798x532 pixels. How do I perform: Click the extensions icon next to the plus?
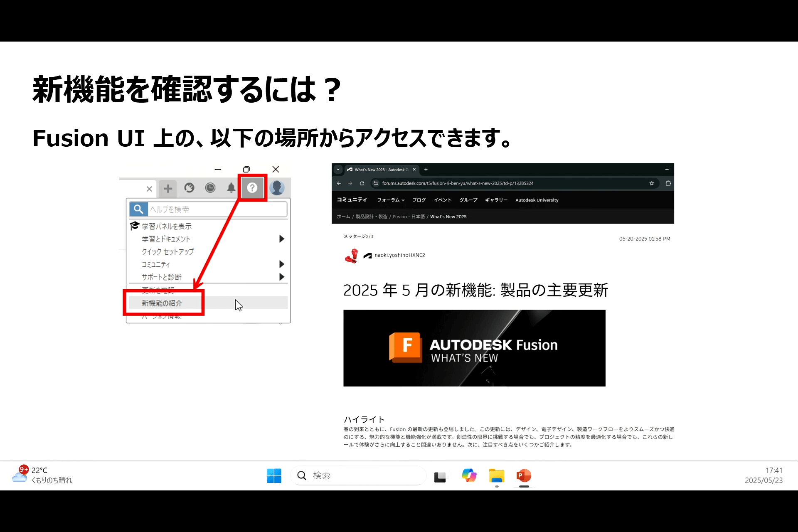coord(189,188)
